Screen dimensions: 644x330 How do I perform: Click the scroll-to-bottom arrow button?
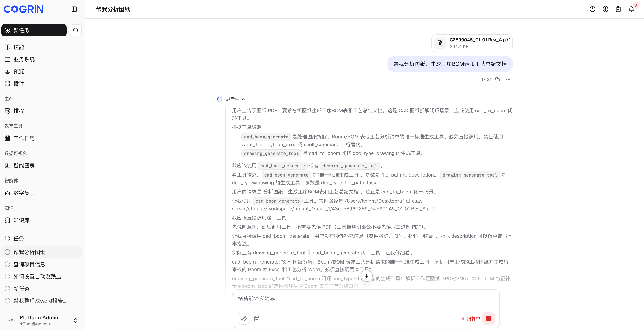(x=366, y=276)
